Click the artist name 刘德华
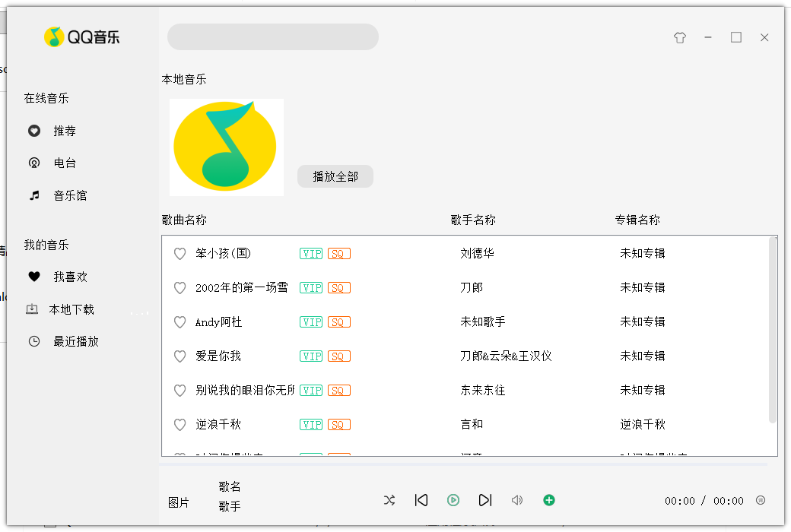The height and width of the screenshot is (532, 791). pos(477,253)
